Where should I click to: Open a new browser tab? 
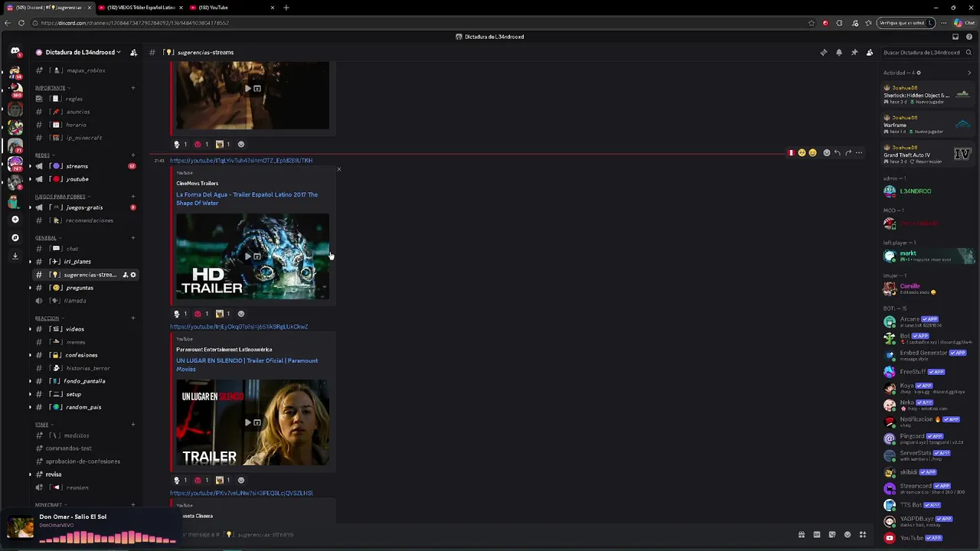coord(286,8)
